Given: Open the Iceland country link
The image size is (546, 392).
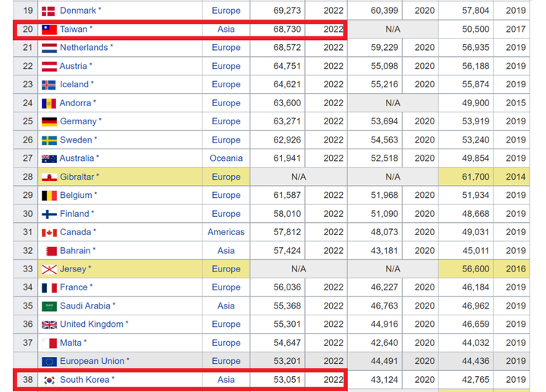Looking at the screenshot, I should (74, 84).
